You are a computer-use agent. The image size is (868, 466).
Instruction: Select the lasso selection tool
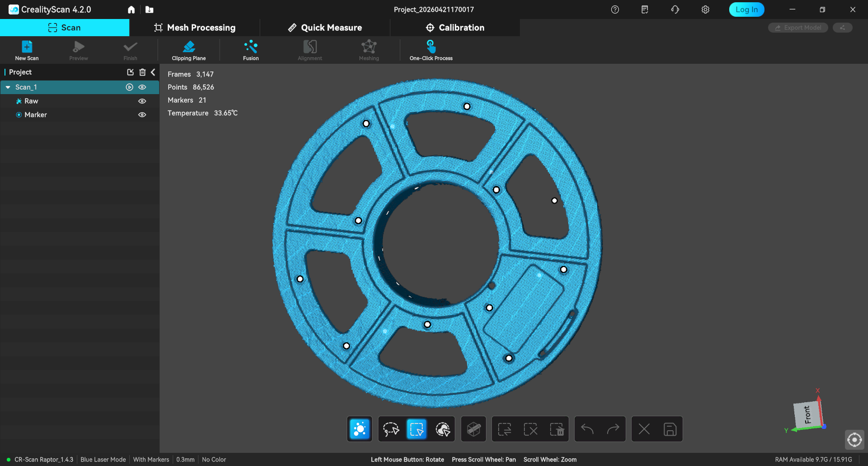click(391, 429)
